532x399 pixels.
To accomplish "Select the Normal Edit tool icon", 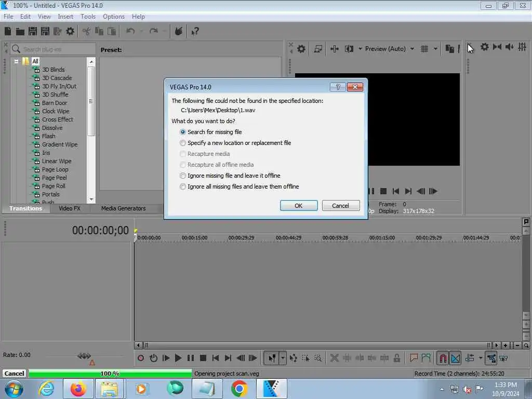I will coord(272,358).
